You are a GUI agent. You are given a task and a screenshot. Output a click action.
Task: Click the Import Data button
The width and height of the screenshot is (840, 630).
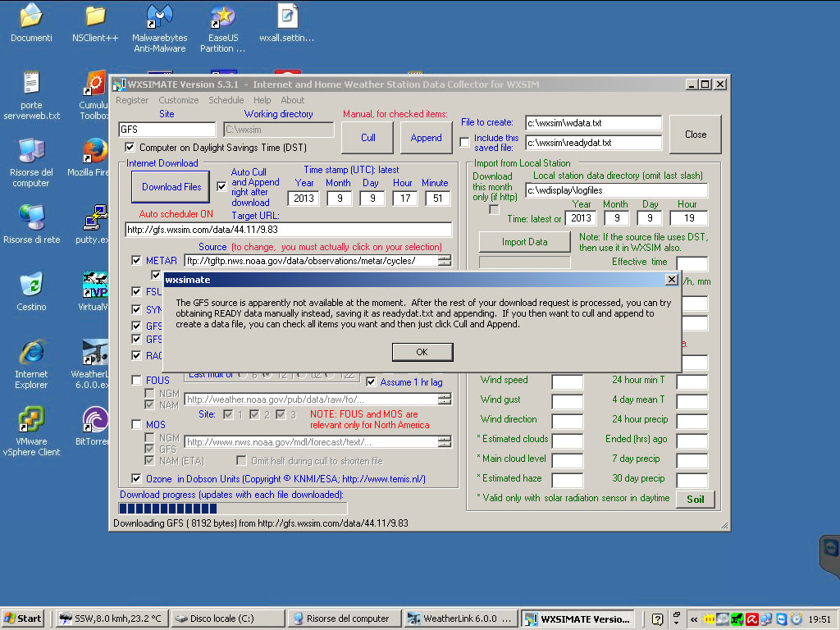(524, 242)
